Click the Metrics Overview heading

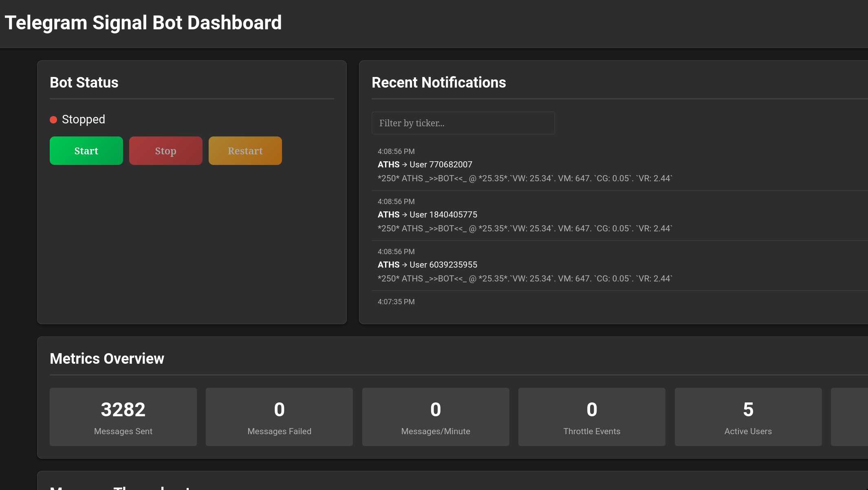pyautogui.click(x=107, y=358)
